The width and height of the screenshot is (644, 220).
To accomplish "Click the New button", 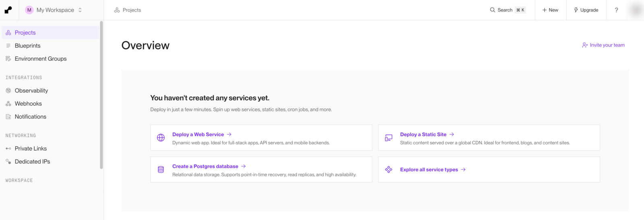I will [x=550, y=10].
